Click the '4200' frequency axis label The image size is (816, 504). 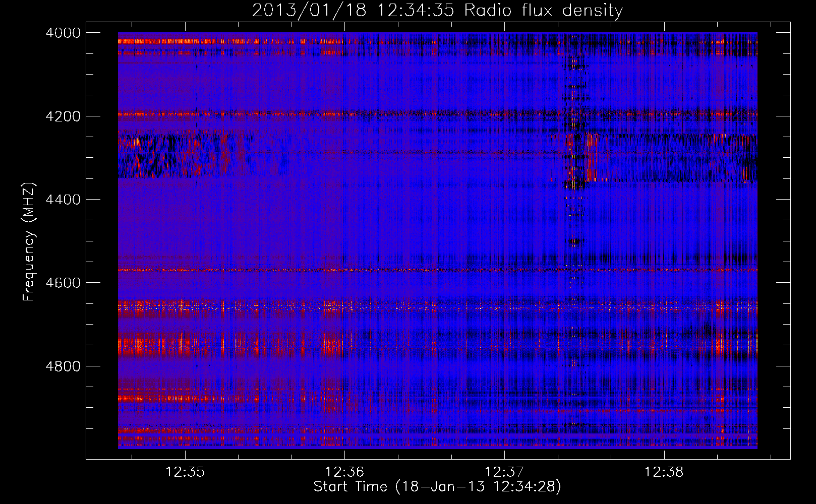pos(63,116)
